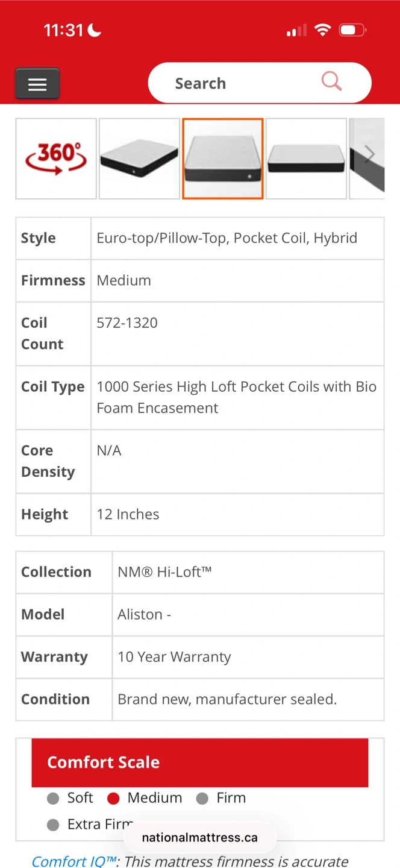The image size is (400, 868).
Task: Choose the Soft comfort option
Action: coord(70,798)
